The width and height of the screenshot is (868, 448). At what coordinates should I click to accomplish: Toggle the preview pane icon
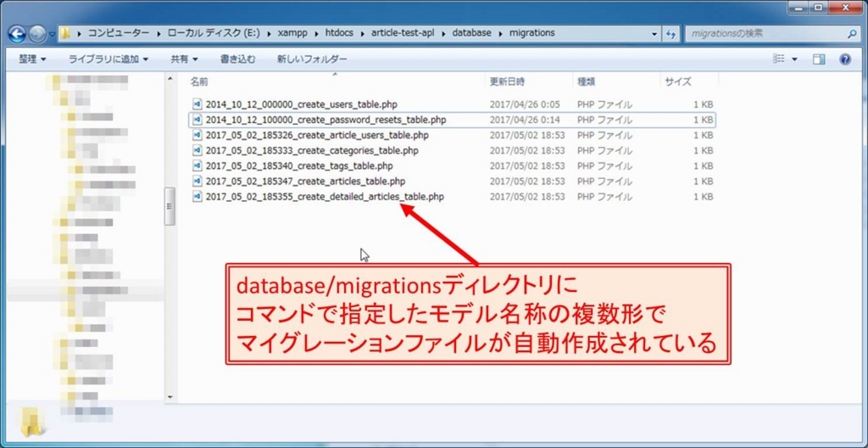[819, 59]
